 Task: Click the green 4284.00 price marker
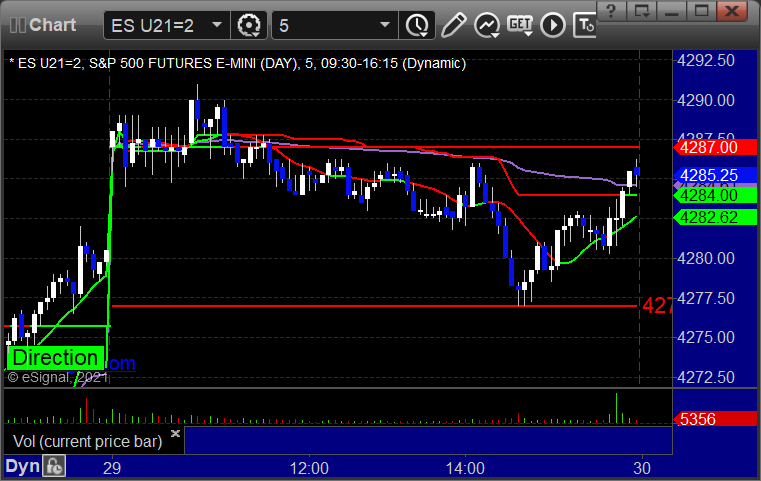(715, 196)
